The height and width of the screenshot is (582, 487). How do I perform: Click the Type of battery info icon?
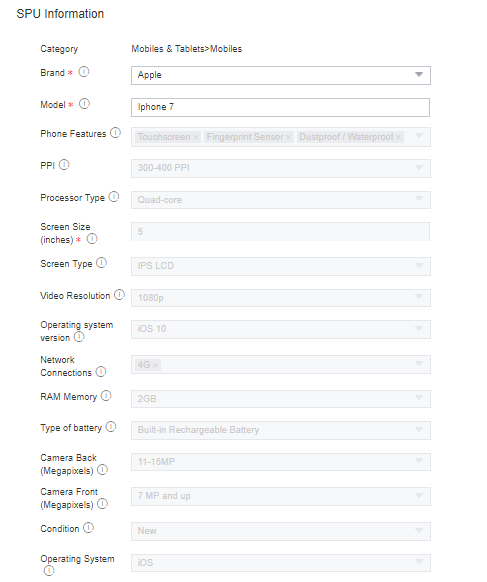click(111, 427)
